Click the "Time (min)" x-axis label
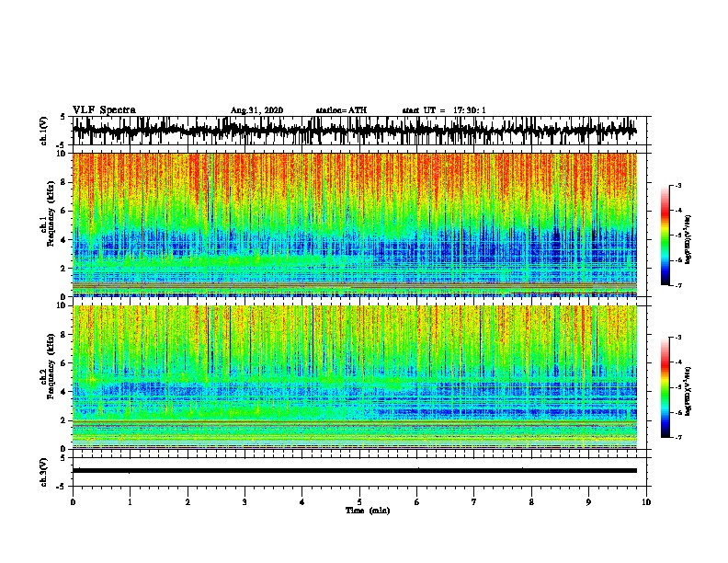728x563 pixels. click(x=368, y=511)
